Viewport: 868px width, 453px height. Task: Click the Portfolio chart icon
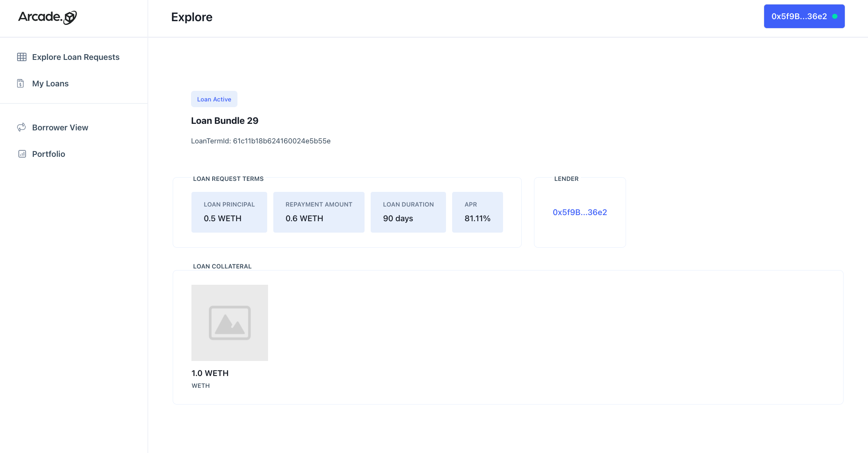coord(22,154)
